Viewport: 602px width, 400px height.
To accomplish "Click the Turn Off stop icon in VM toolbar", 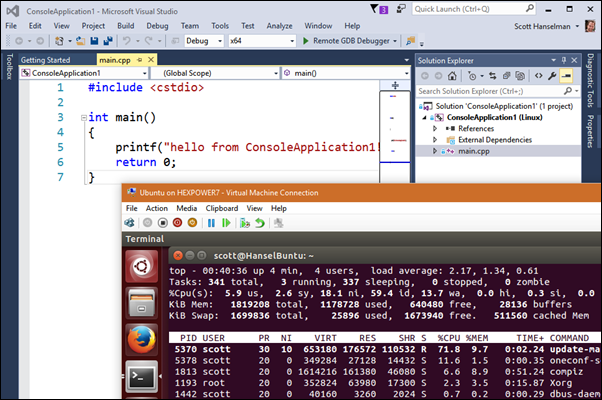I will 162,223.
